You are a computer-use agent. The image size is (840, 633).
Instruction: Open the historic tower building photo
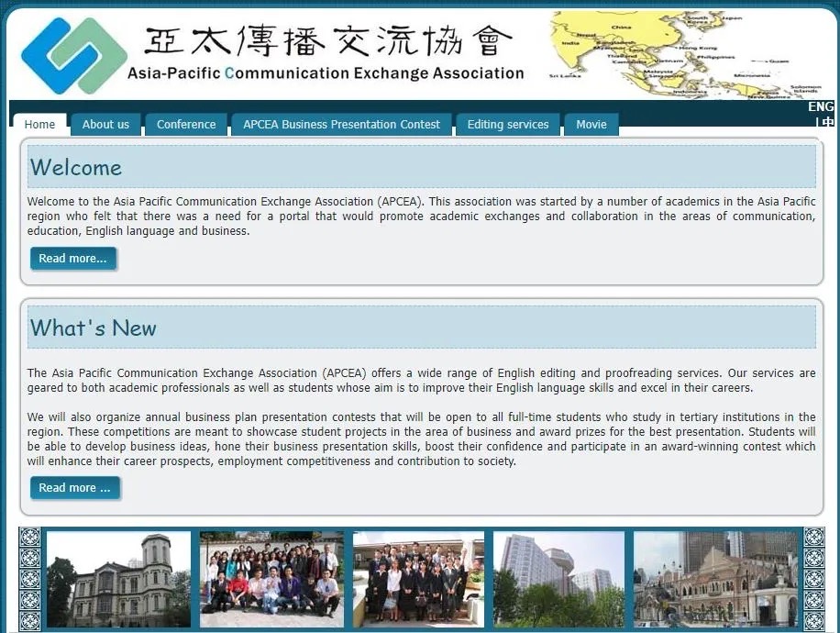[118, 579]
